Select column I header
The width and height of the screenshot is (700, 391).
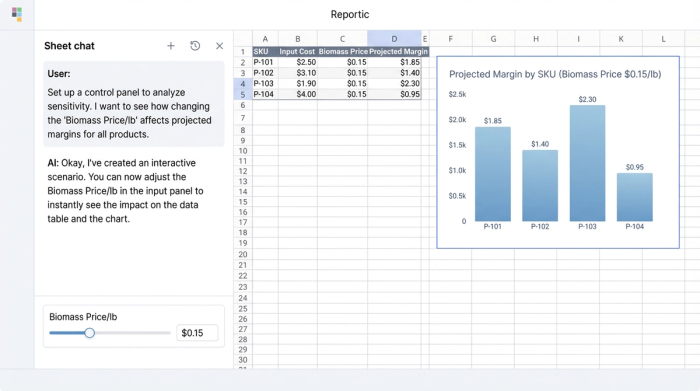pyautogui.click(x=579, y=39)
